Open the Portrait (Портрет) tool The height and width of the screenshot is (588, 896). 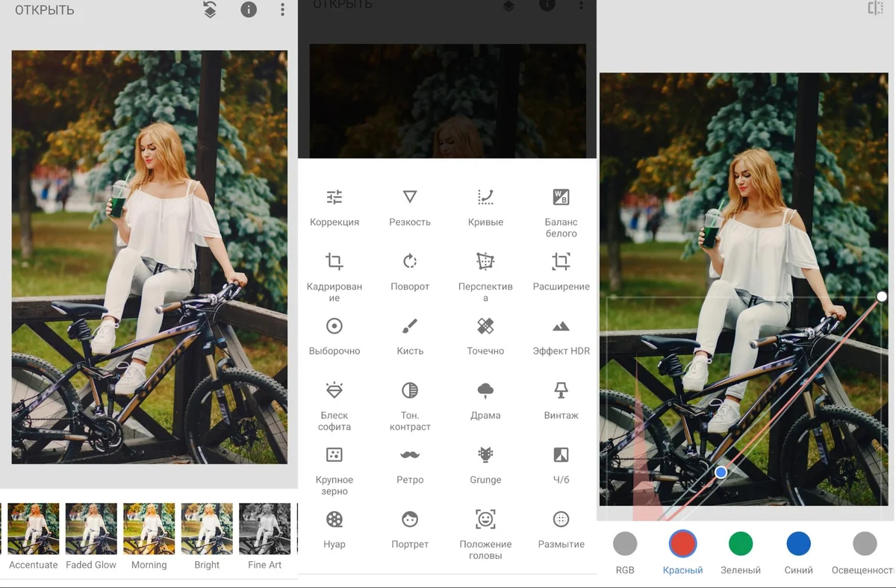pos(409,528)
